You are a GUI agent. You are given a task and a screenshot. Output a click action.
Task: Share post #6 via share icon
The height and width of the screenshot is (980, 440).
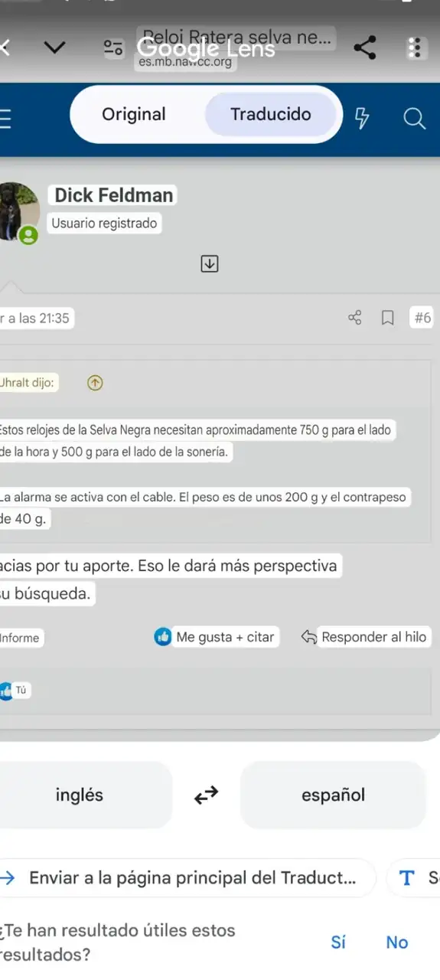(x=354, y=318)
